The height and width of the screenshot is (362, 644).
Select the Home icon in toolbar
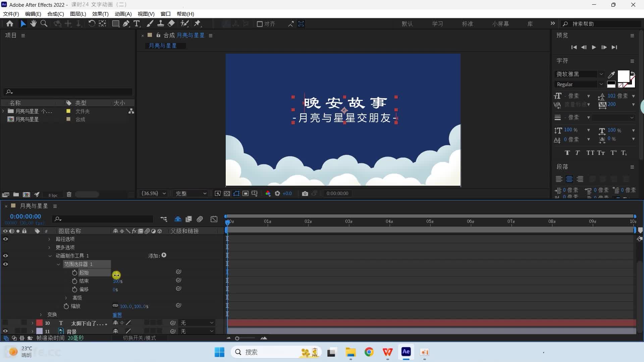(x=10, y=24)
